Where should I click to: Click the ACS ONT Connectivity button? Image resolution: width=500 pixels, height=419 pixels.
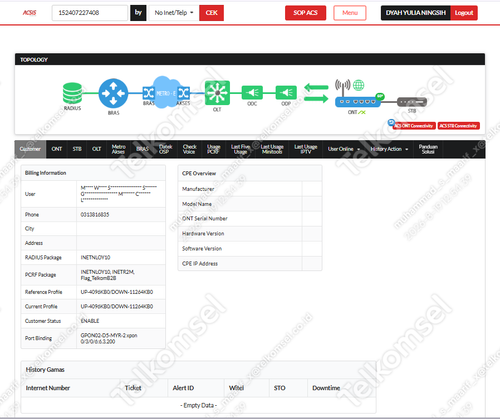point(414,126)
